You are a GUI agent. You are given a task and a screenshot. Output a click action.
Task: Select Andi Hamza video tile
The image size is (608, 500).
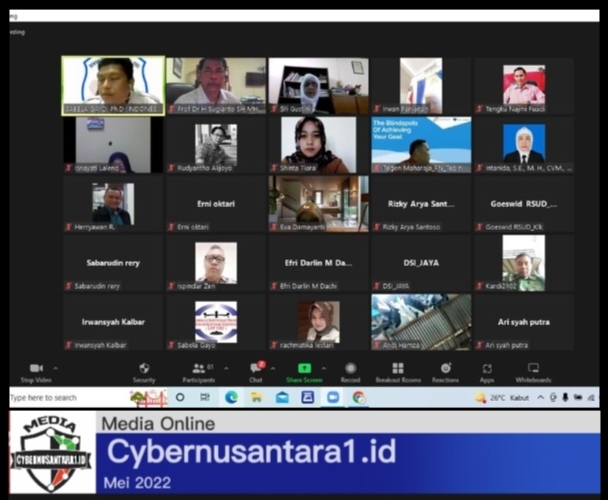[x=421, y=322]
